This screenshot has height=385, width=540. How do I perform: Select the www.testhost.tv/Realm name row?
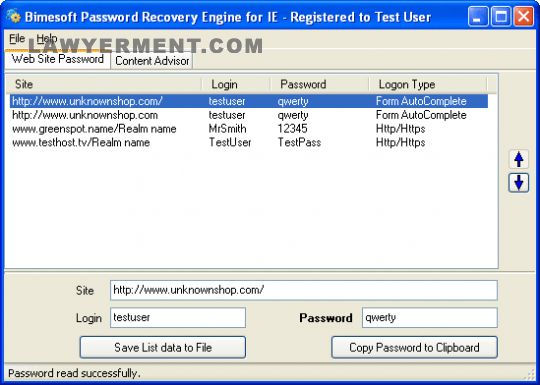[249, 143]
